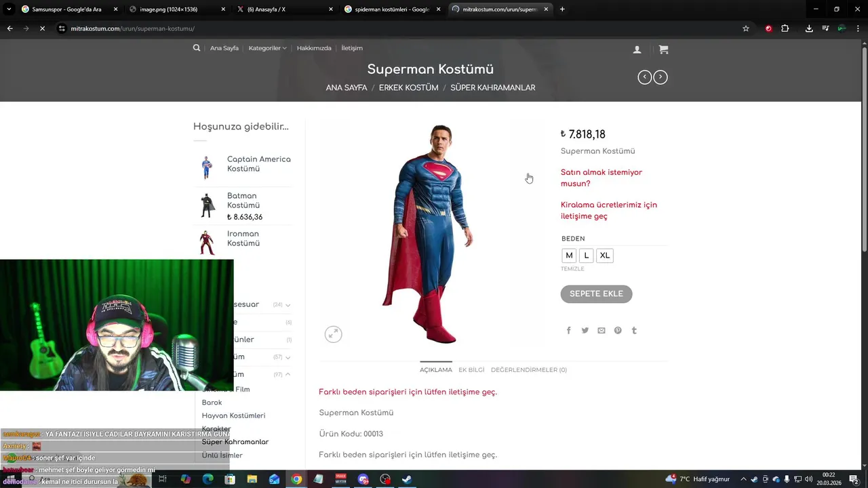Open Microsoft Edge from taskbar
The width and height of the screenshot is (868, 488).
208,479
